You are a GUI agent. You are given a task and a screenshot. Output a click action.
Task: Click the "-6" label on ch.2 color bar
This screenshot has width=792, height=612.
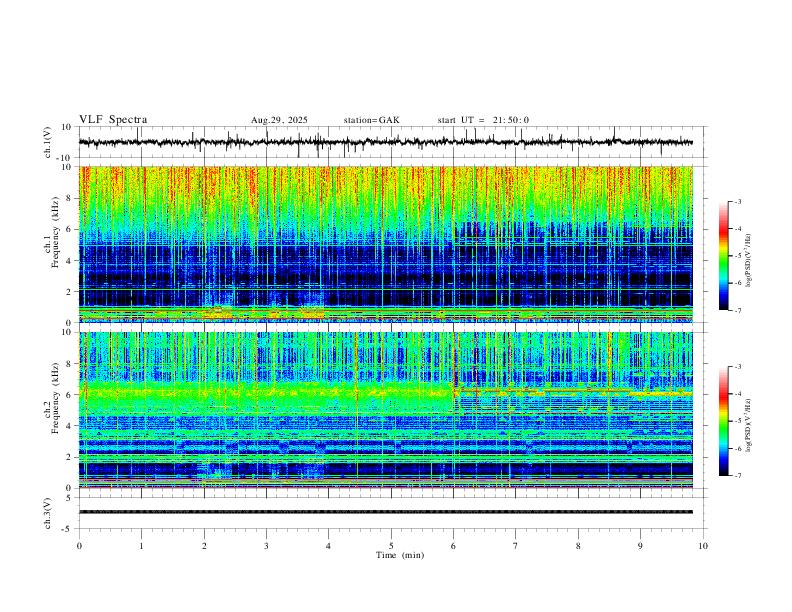point(738,448)
